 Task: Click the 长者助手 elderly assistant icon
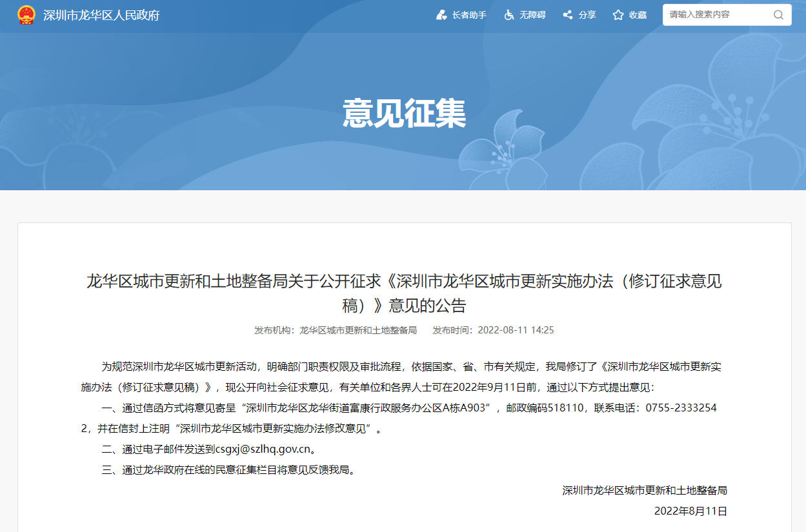[441, 15]
